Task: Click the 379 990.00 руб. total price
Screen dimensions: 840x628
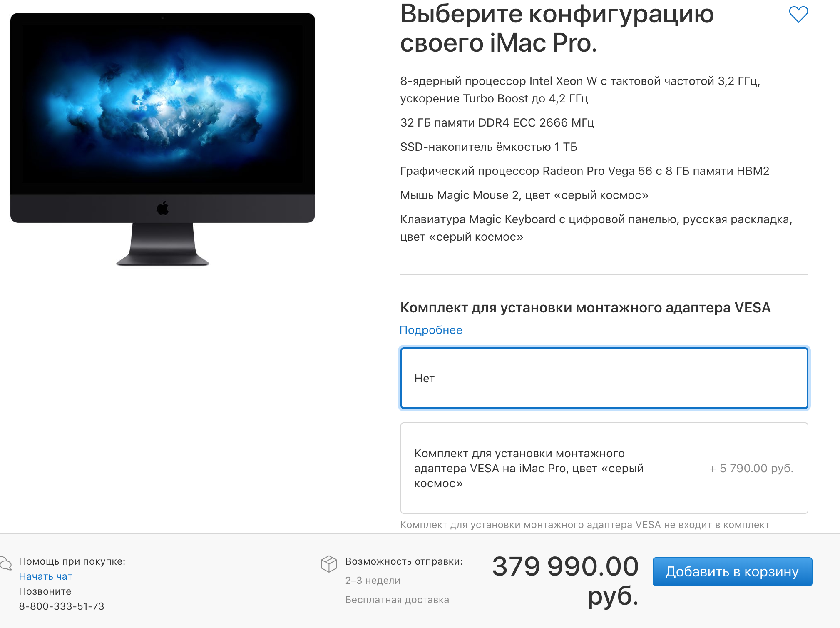Action: [565, 581]
